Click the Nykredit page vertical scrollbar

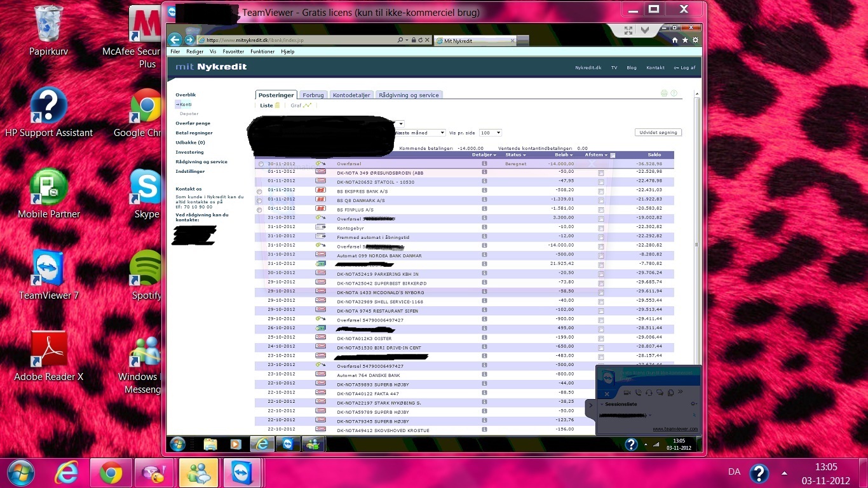pyautogui.click(x=696, y=245)
